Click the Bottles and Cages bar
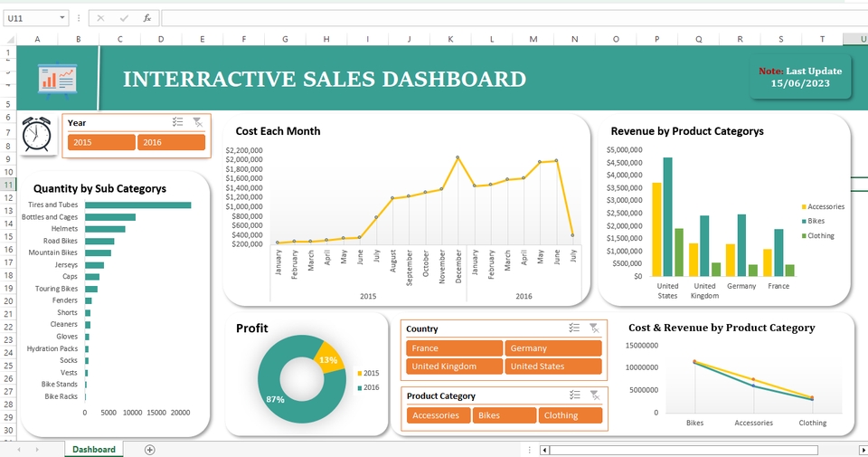The height and width of the screenshot is (457, 868). (110, 217)
